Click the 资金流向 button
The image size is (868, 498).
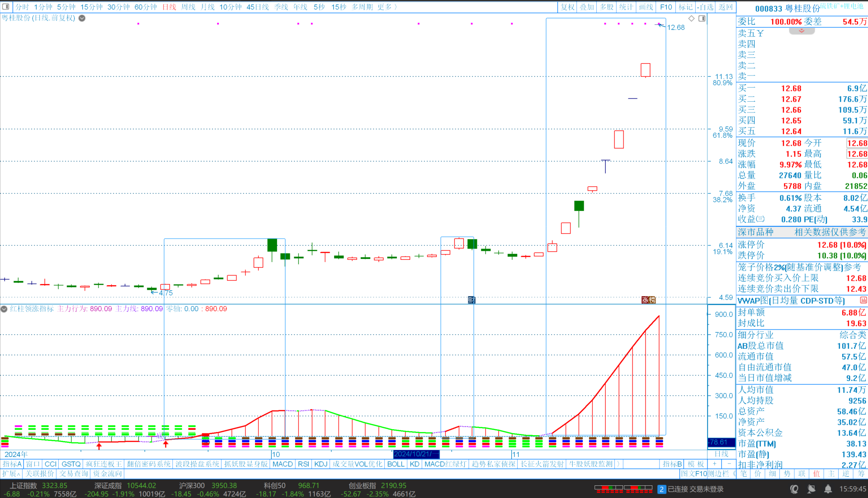tap(108, 474)
